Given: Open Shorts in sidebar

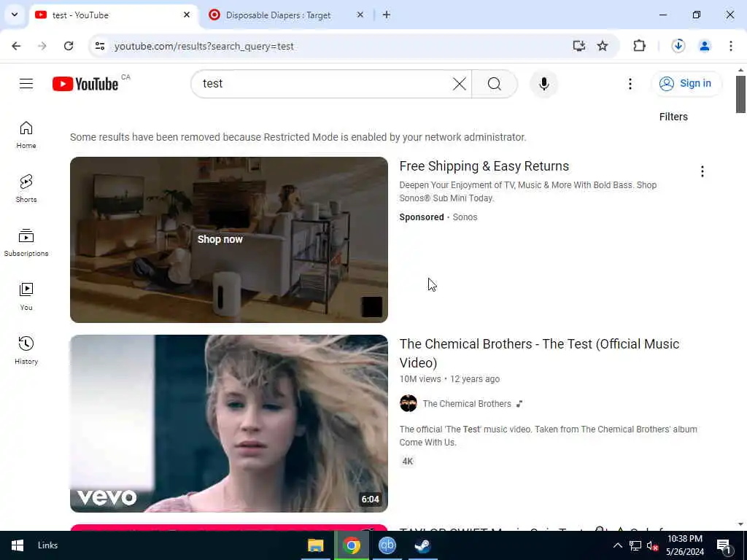Looking at the screenshot, I should pos(26,189).
